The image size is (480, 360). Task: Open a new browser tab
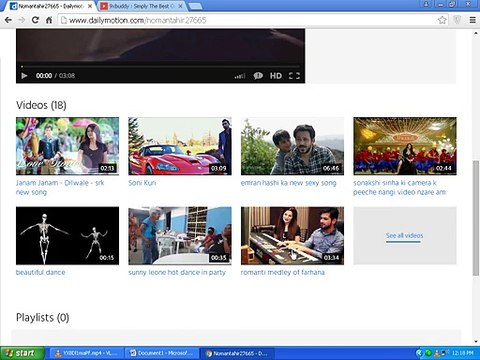(x=195, y=6)
